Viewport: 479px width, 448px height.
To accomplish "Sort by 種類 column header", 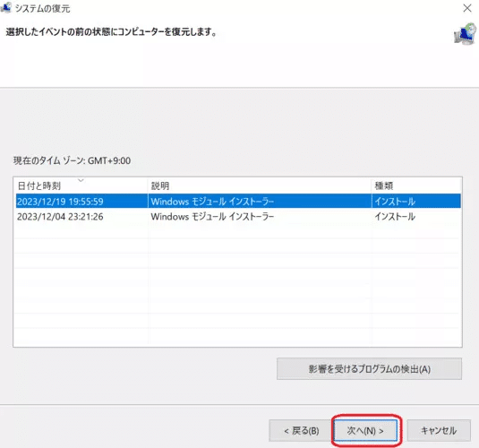I will (x=416, y=185).
